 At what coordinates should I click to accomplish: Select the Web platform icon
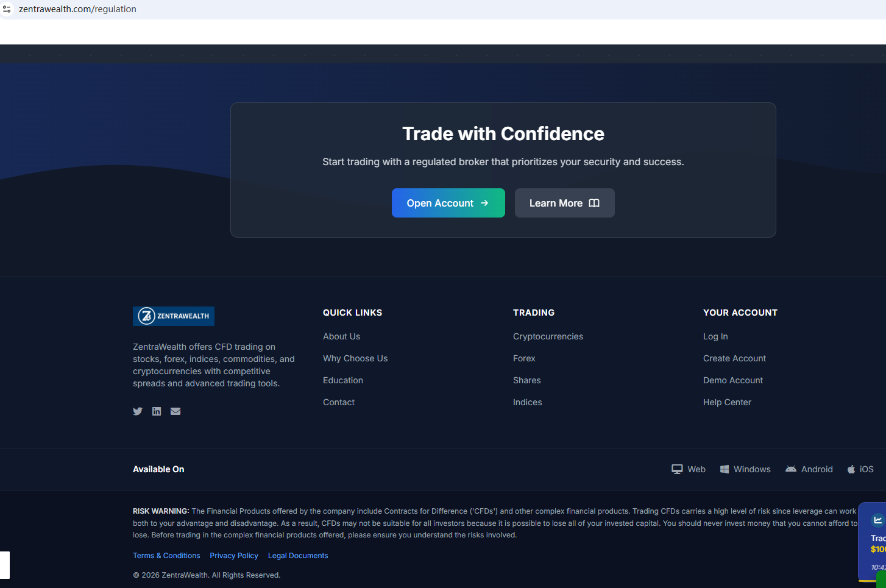click(677, 469)
